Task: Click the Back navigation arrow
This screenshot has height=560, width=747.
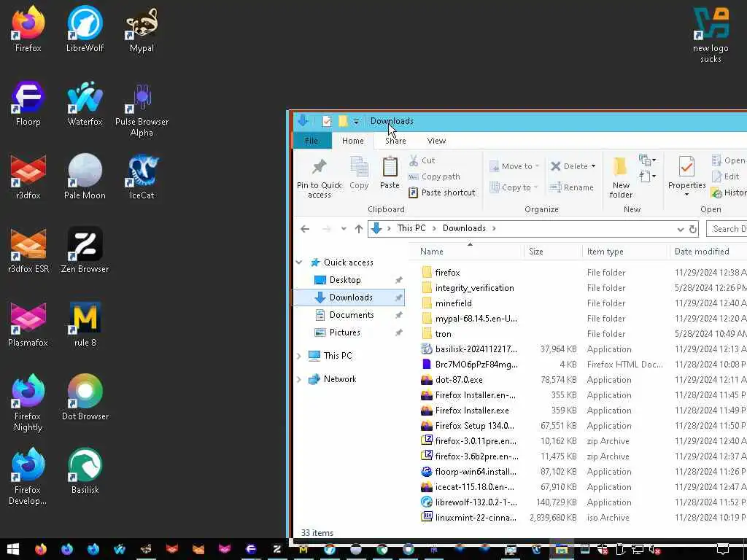Action: click(305, 229)
